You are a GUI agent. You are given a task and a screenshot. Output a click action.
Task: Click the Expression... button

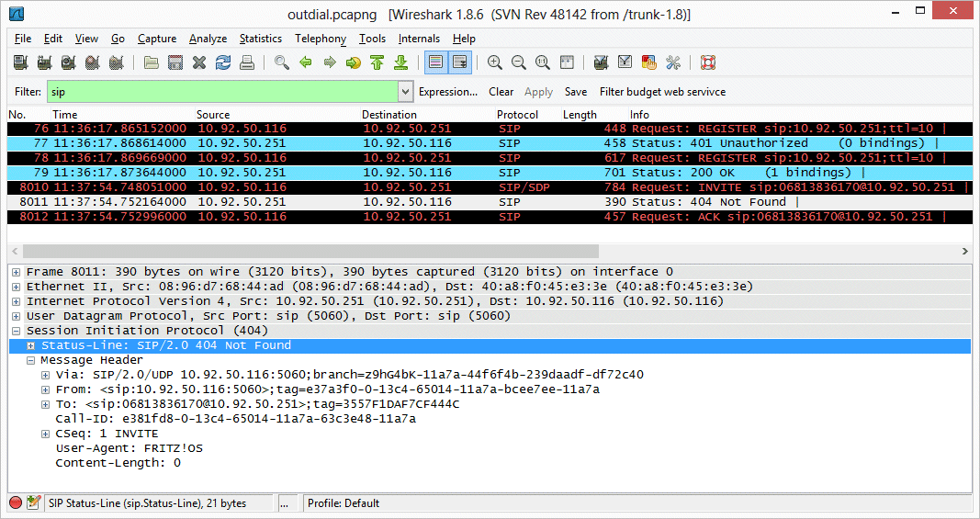click(x=447, y=92)
